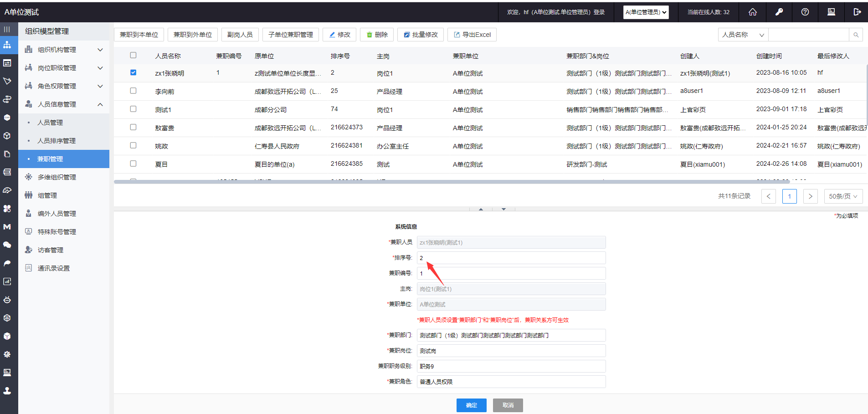Check the 李向前 row checkbox
Viewport: 868px width, 414px height.
point(133,91)
